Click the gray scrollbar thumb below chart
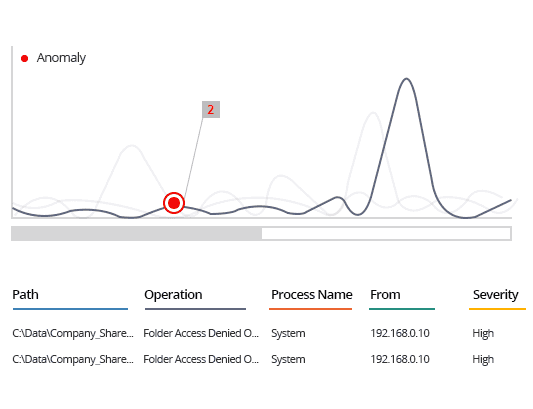Image resolution: width=533 pixels, height=409 pixels. coord(136,234)
